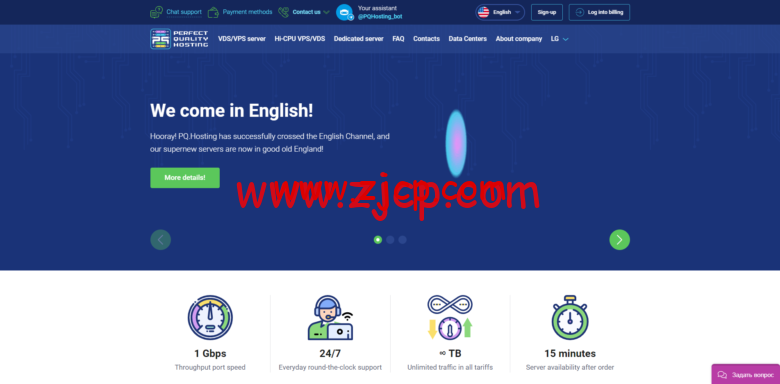Click the 24/7 support agent icon

330,318
